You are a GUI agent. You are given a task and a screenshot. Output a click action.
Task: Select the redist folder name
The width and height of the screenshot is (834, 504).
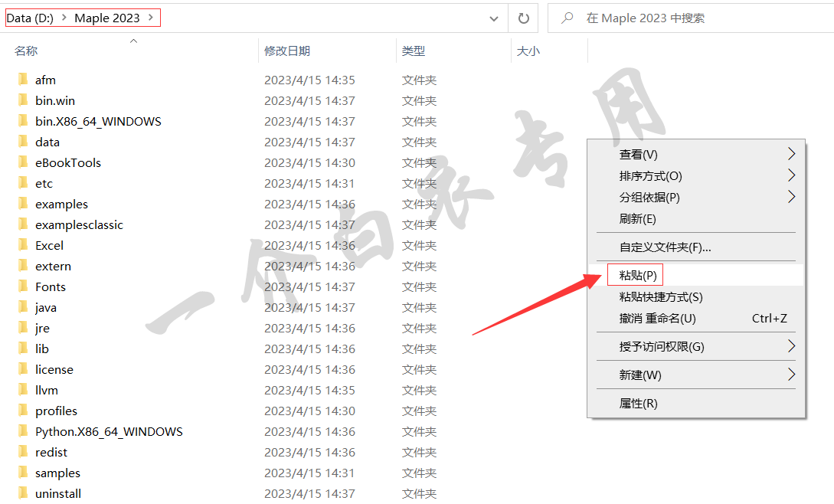(x=51, y=453)
